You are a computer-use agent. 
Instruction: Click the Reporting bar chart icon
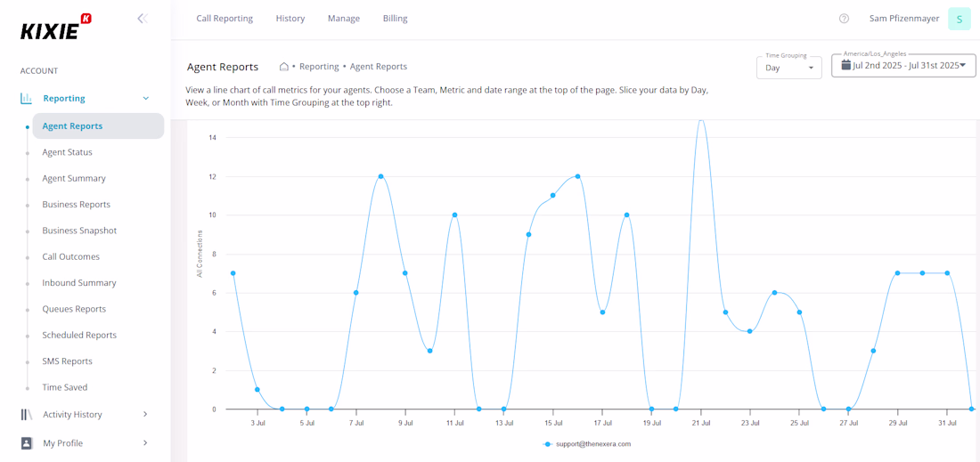(x=26, y=98)
